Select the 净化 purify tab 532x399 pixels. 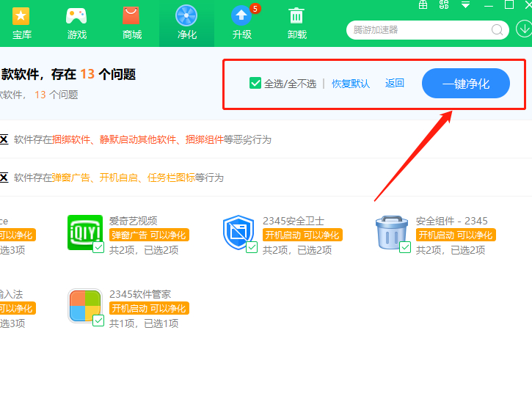(186, 23)
